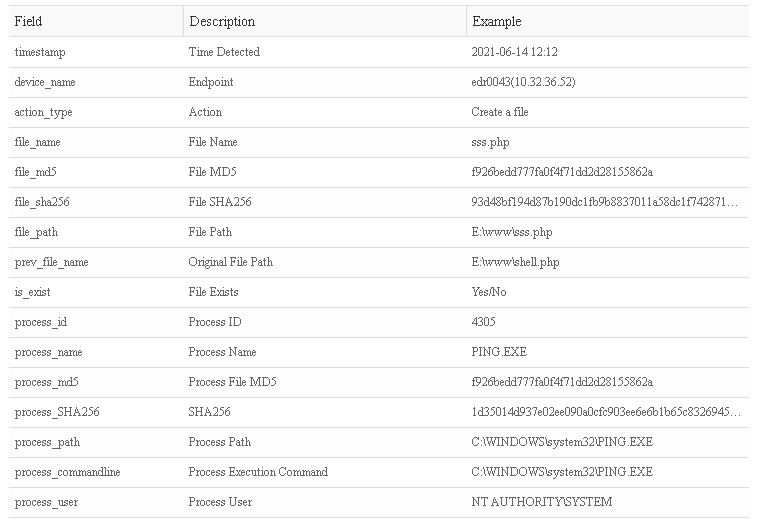
Task: Click the "File Path" description cell
Action: tap(210, 232)
